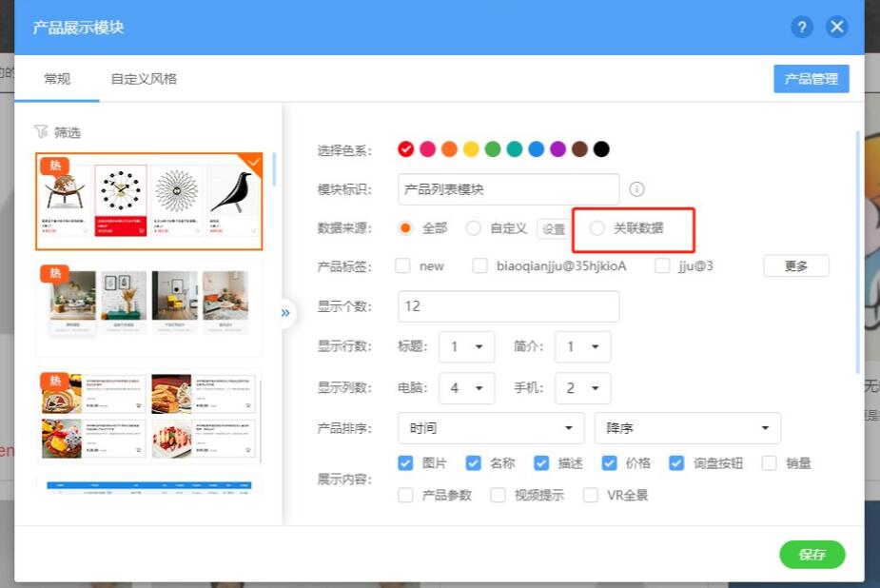Open the 时间 product sort dropdown
The width and height of the screenshot is (880, 588).
tap(491, 428)
